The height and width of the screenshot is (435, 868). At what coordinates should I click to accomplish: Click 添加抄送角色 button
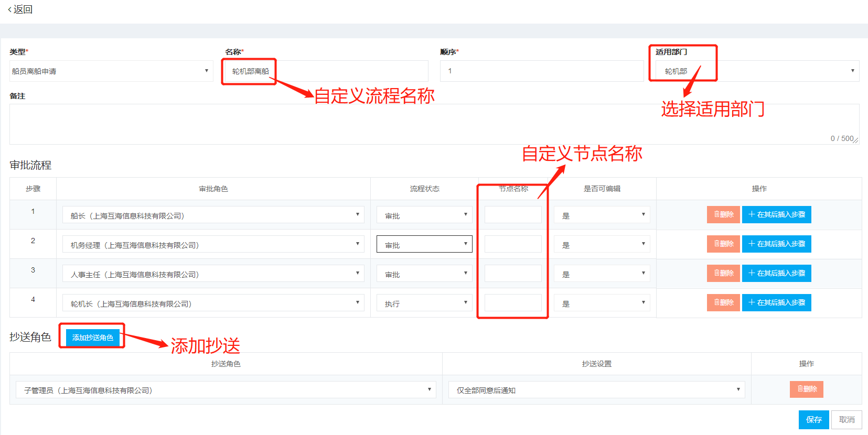click(x=93, y=338)
